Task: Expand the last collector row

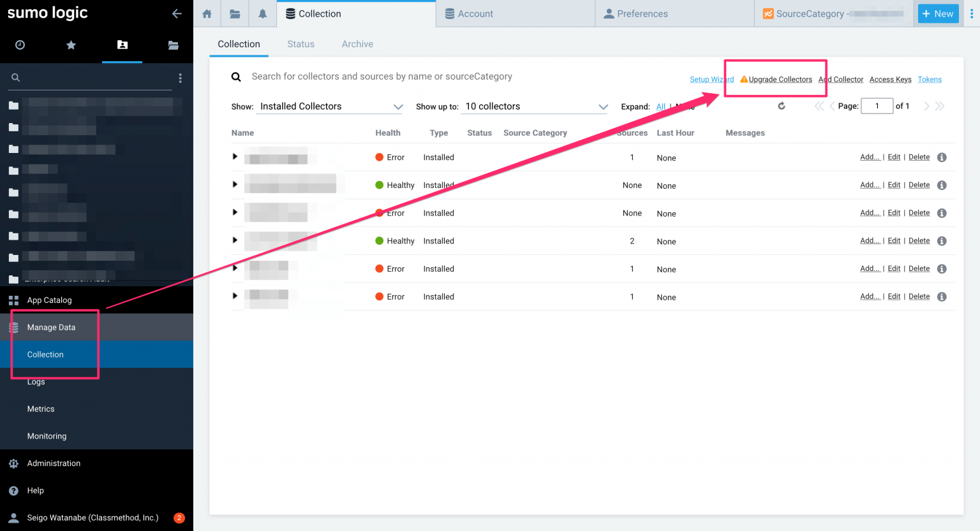Action: (x=235, y=296)
